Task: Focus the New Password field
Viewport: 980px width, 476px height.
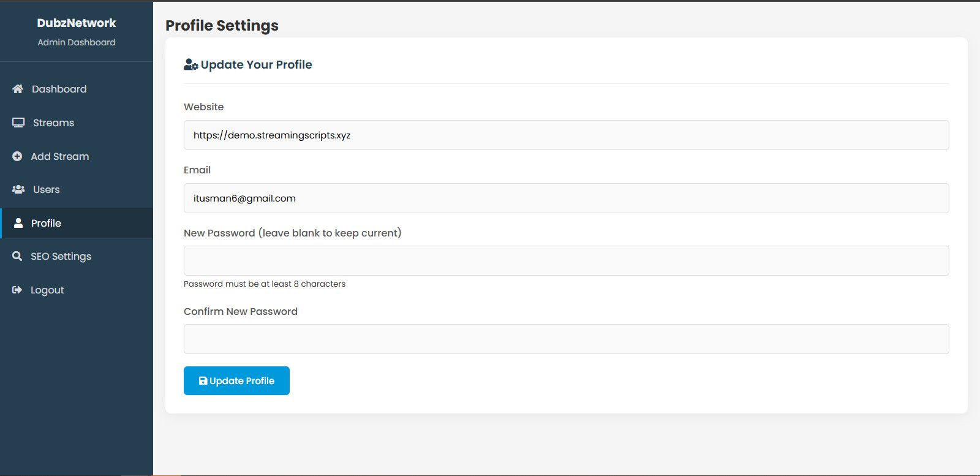Action: (x=566, y=260)
